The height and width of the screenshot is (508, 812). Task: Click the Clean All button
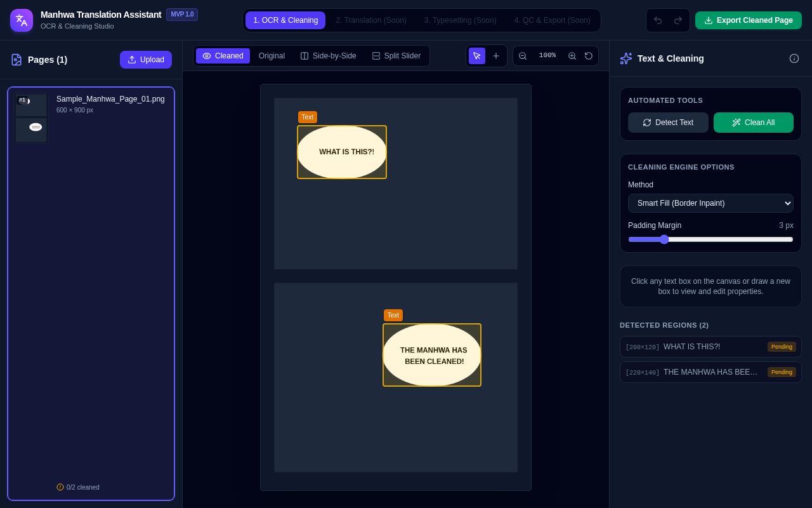click(x=754, y=123)
